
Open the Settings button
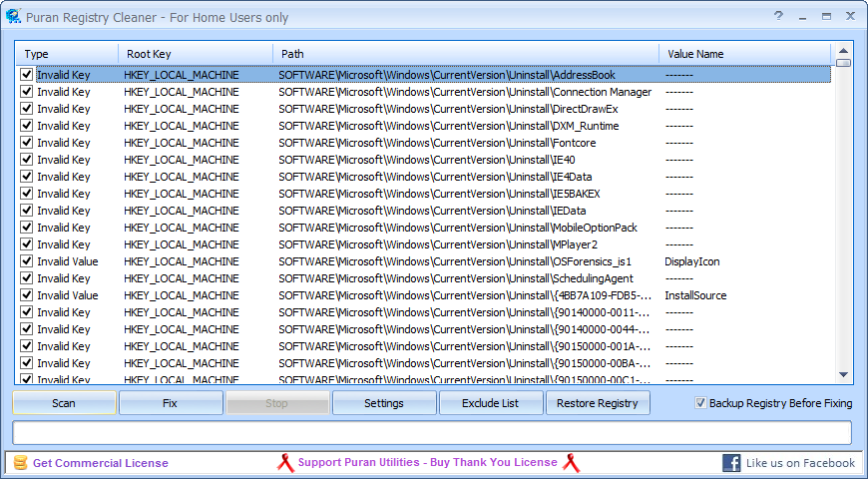point(384,403)
